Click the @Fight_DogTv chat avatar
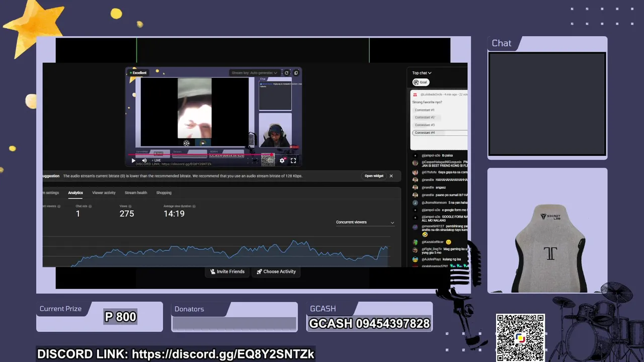Viewport: 644px width, 362px height. 415,249
